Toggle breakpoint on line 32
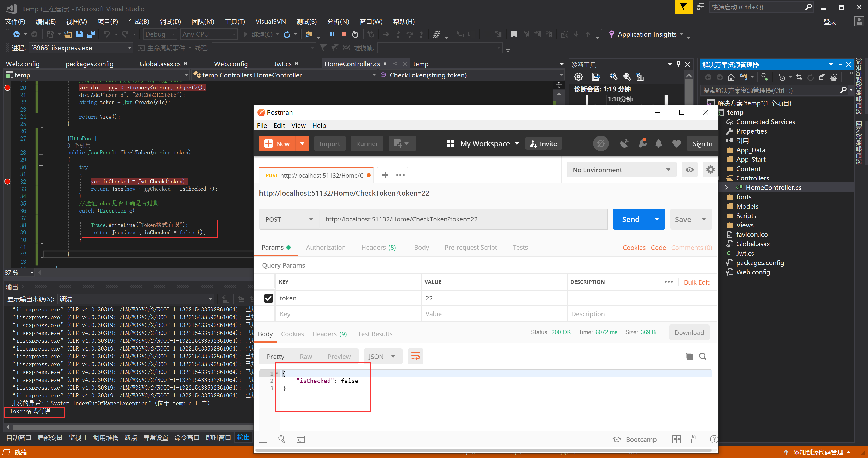The image size is (868, 458). (x=7, y=182)
